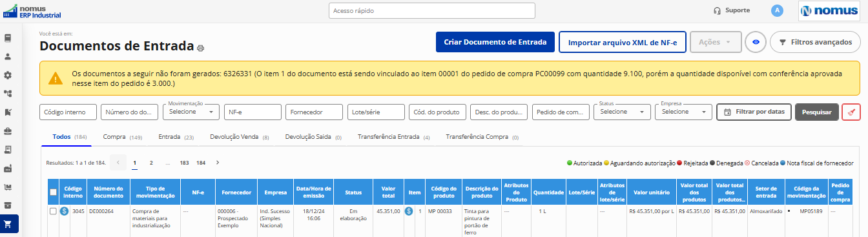Expand the Empresa filter dropdown
This screenshot has width=868, height=237.
coord(683,112)
